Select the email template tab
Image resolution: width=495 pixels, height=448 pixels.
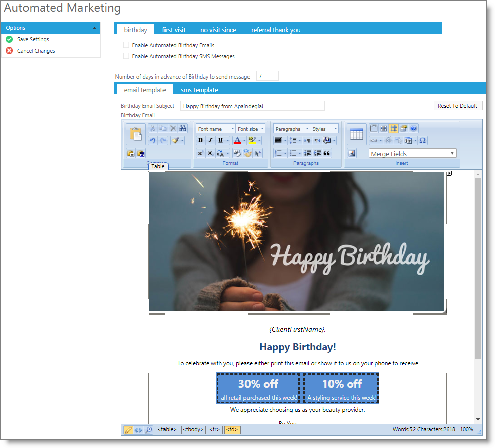pyautogui.click(x=144, y=90)
